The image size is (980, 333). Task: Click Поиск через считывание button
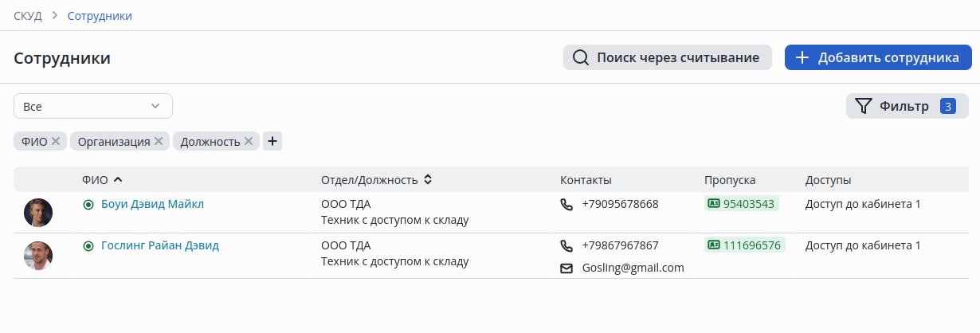point(668,57)
